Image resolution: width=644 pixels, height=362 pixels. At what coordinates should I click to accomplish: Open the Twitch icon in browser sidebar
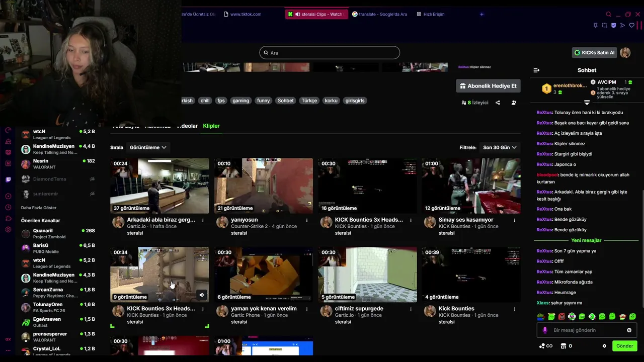click(x=8, y=179)
